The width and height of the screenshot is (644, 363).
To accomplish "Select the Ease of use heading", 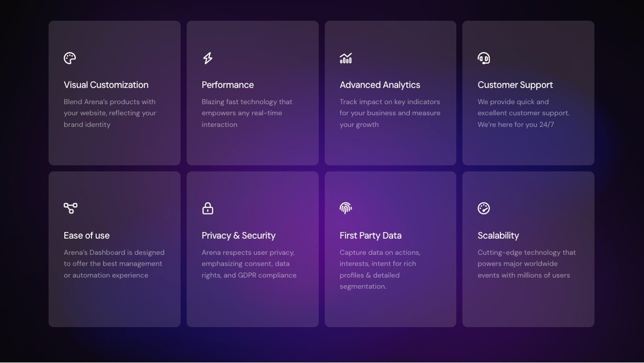I will [86, 236].
